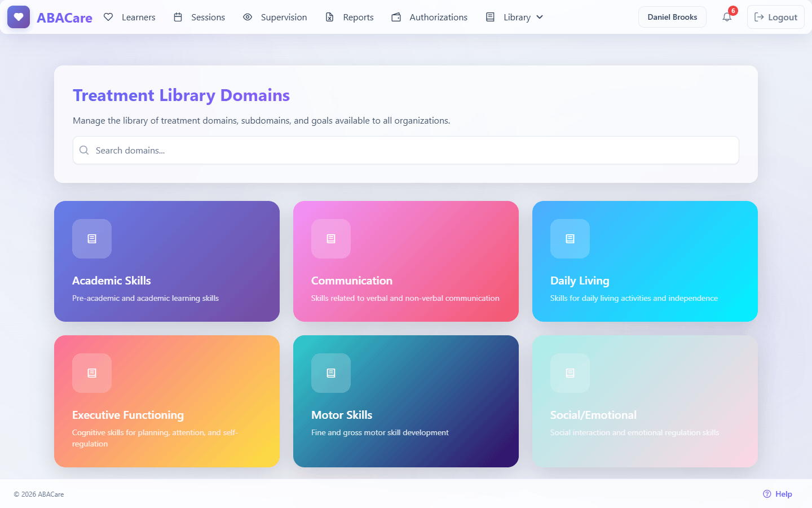This screenshot has width=812, height=508.
Task: Click the Help question mark icon
Action: click(767, 494)
